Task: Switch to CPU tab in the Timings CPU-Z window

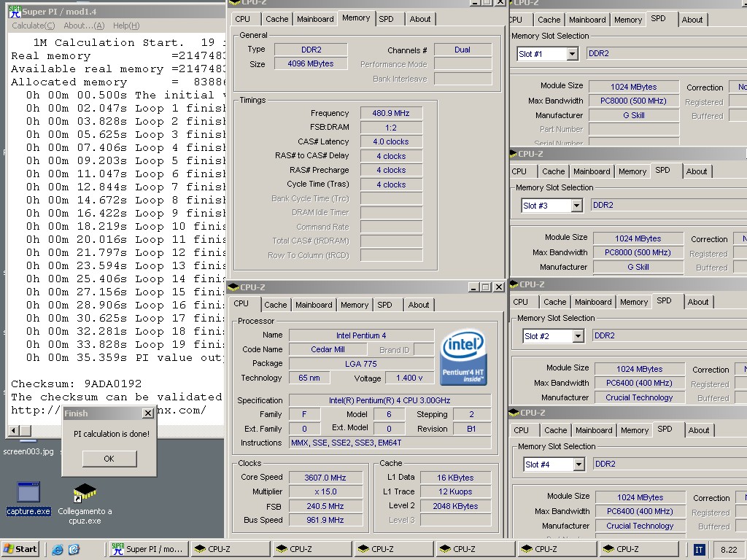Action: tap(242, 19)
